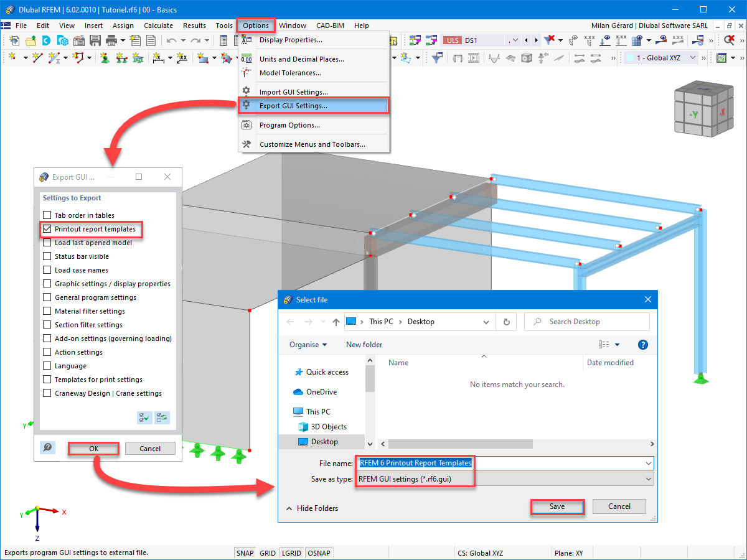Expand the Save as type dropdown
This screenshot has width=747, height=560.
(x=649, y=479)
